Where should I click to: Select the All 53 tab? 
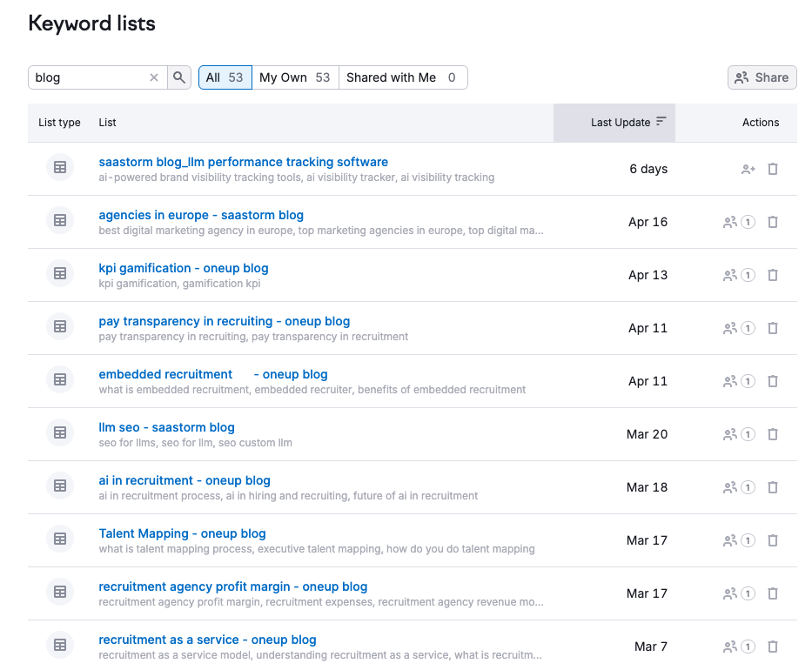(225, 77)
